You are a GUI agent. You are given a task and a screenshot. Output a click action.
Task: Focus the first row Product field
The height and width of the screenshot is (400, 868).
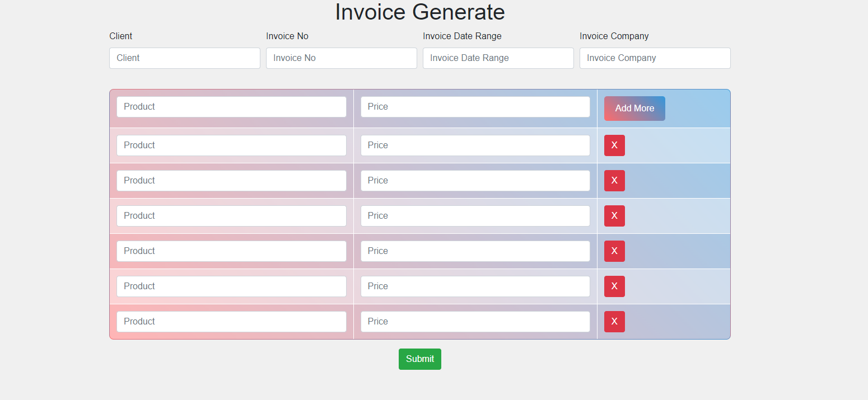pyautogui.click(x=231, y=107)
